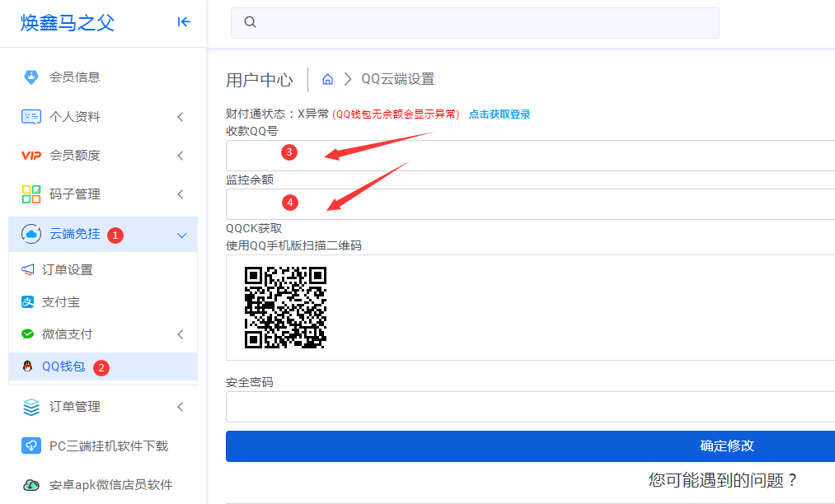
Task: Click the 订单设置 megaphone icon
Action: click(x=28, y=270)
